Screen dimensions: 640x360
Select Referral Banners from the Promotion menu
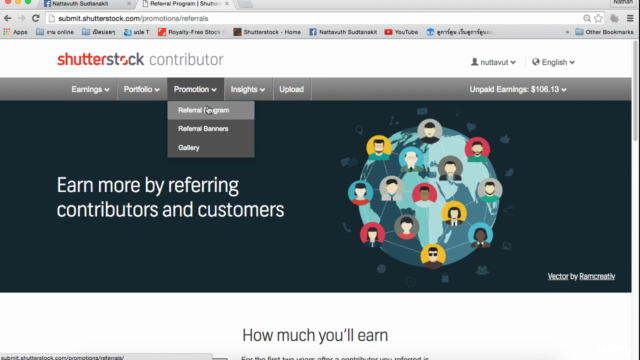211,129
